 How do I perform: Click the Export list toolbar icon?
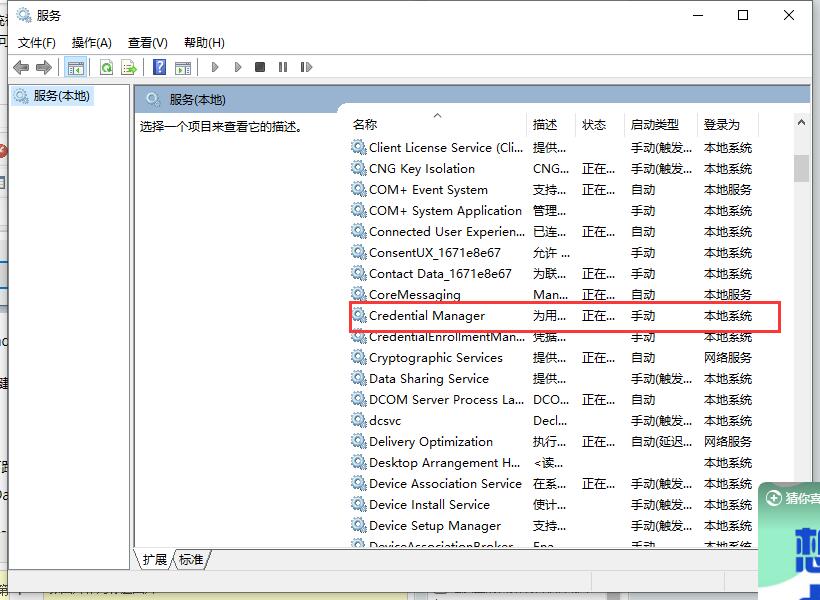(129, 67)
